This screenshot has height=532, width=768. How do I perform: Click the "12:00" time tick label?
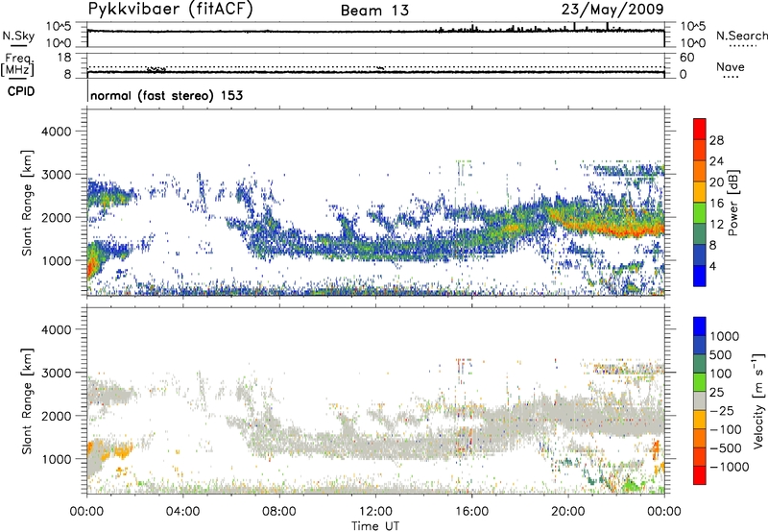point(375,512)
